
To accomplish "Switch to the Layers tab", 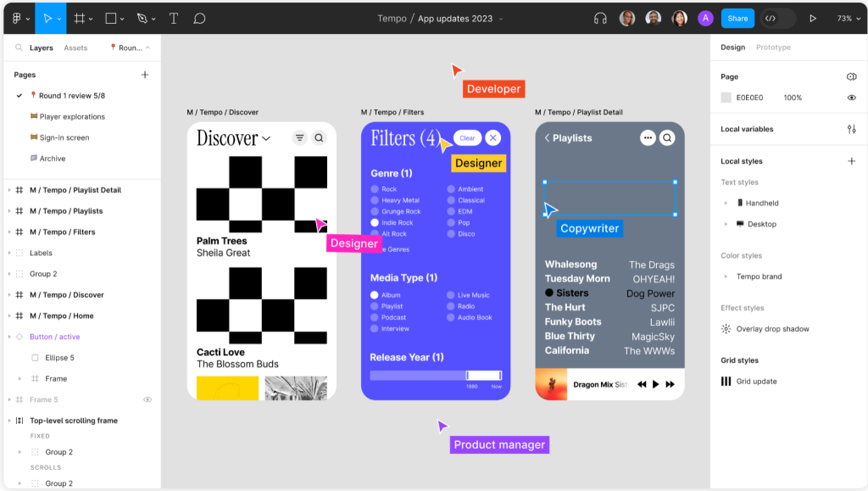I will 42,47.
